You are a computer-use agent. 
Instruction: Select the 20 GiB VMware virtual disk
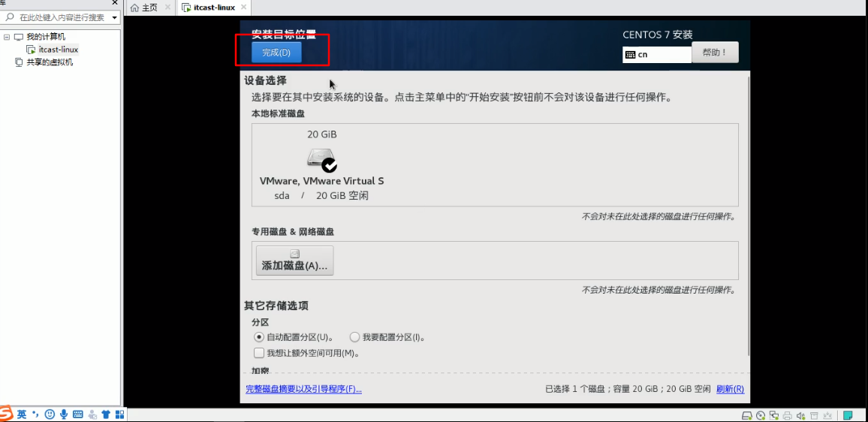(321, 165)
